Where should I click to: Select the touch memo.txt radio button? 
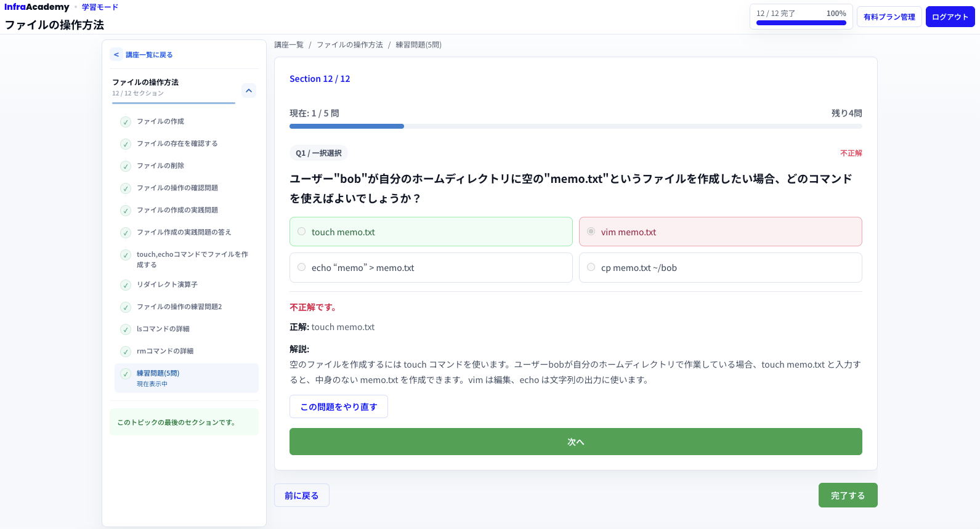[301, 232]
